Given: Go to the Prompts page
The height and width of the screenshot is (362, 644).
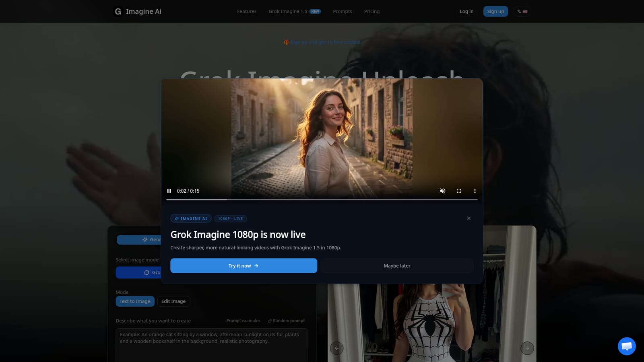Looking at the screenshot, I should pos(343,11).
